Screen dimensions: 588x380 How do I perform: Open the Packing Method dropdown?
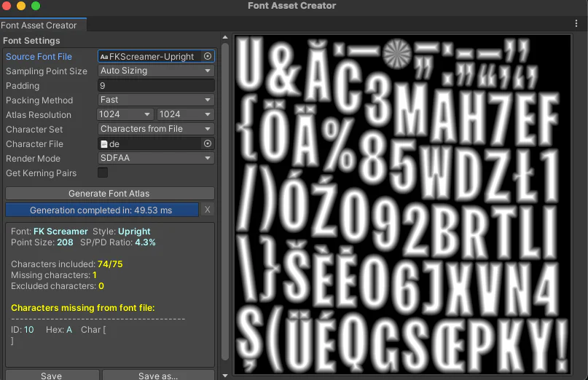[x=156, y=100]
